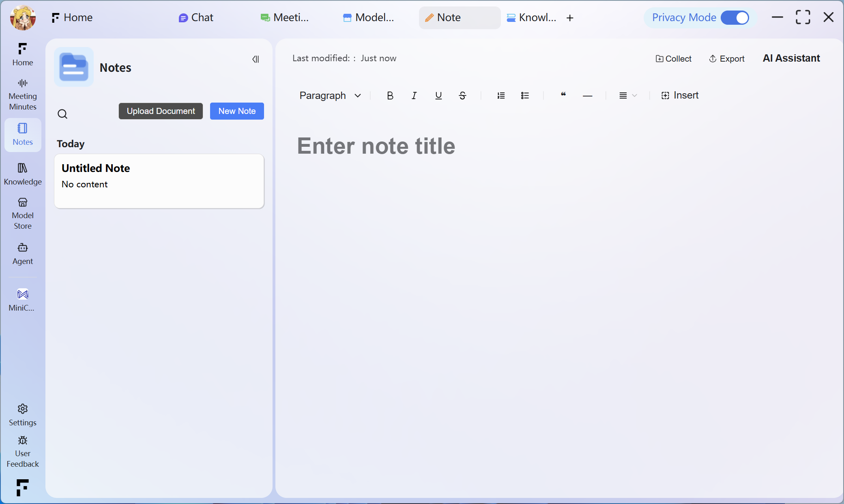Toggle bold formatting in the toolbar
The image size is (844, 504).
pos(390,95)
